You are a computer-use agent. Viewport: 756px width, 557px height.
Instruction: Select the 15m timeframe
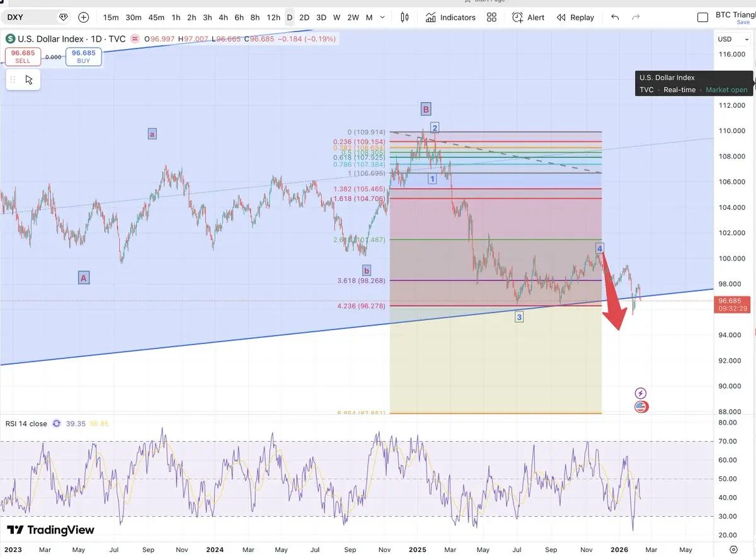[x=111, y=17]
